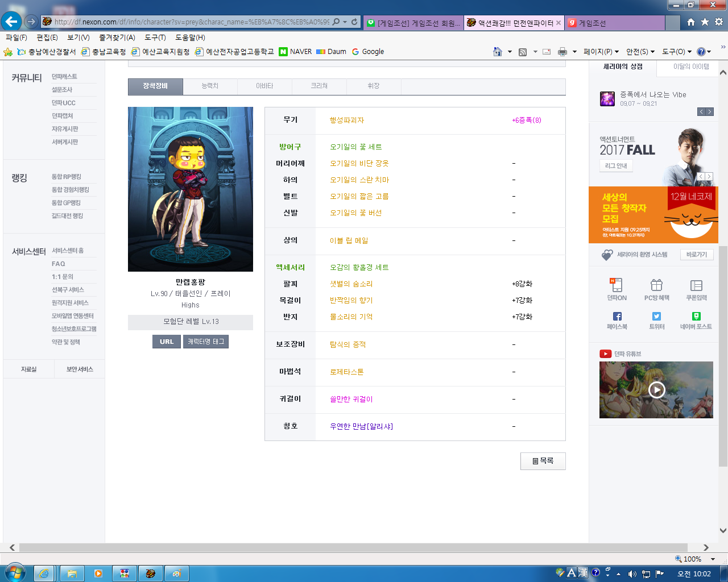This screenshot has width=728, height=582.
Task: Open 쿠폰입력 icon
Action: click(x=696, y=289)
